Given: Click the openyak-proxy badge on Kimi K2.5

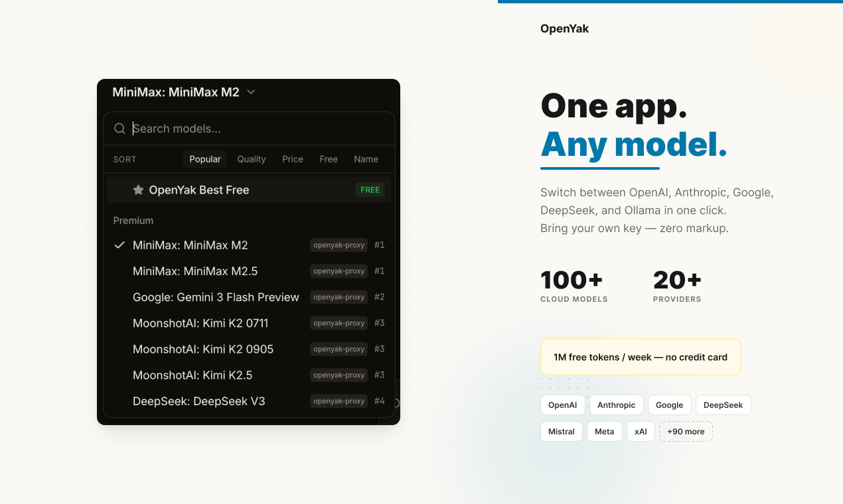Looking at the screenshot, I should point(339,375).
